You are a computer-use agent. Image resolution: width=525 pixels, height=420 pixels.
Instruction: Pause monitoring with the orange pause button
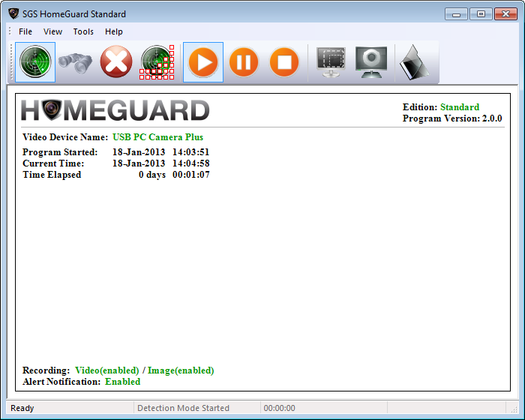click(244, 62)
